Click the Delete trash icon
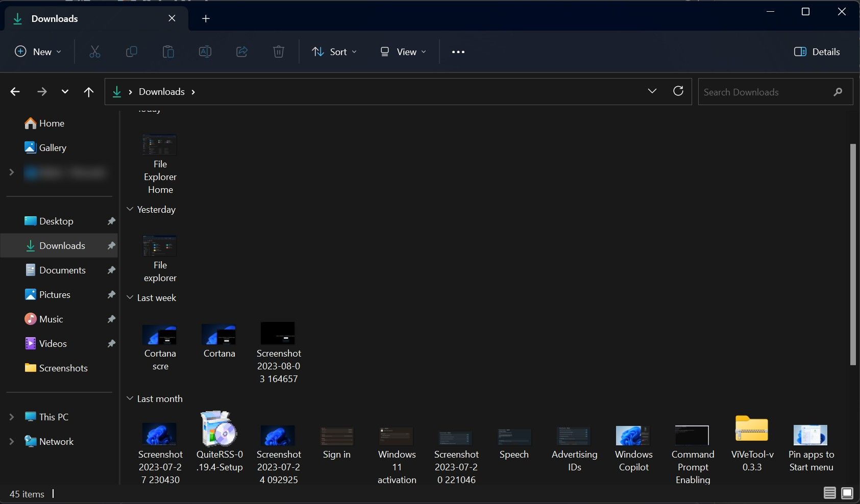 pos(278,52)
